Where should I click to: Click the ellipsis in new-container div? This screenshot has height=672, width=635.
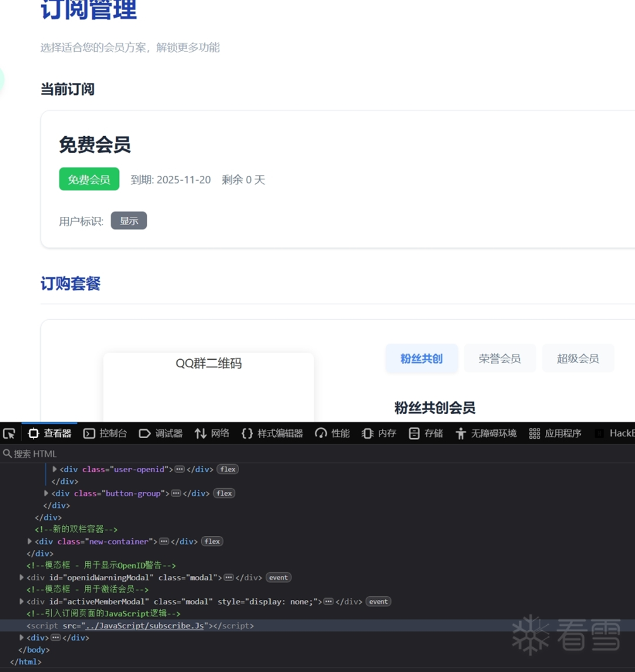[164, 541]
